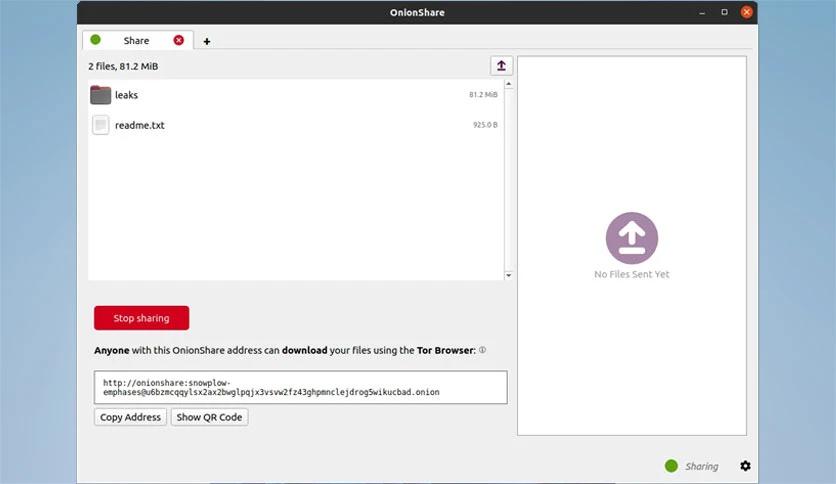Viewport: 836px width, 484px height.
Task: Click Show QR Code button
Action: (209, 417)
